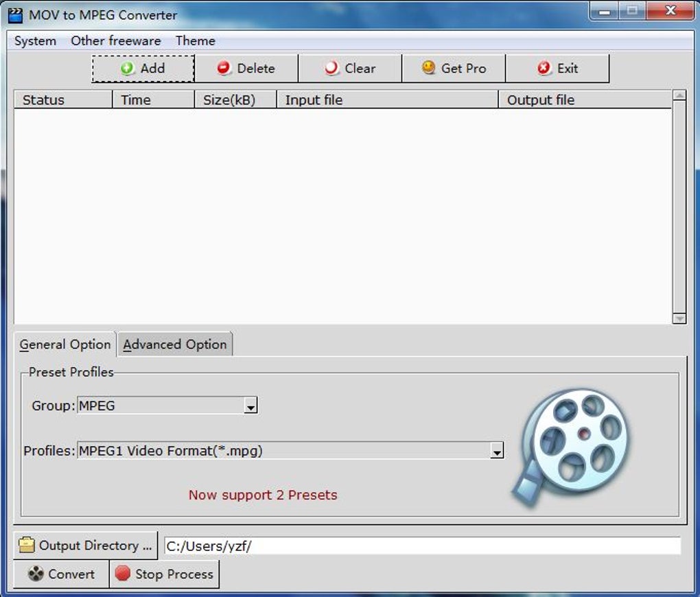Click the file list scrollbar down arrow

[x=679, y=318]
